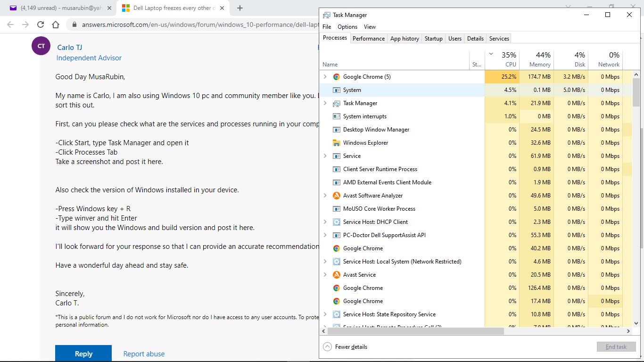Click the Avast Software Analyzer icon
The height and width of the screenshot is (362, 644).
point(336,196)
